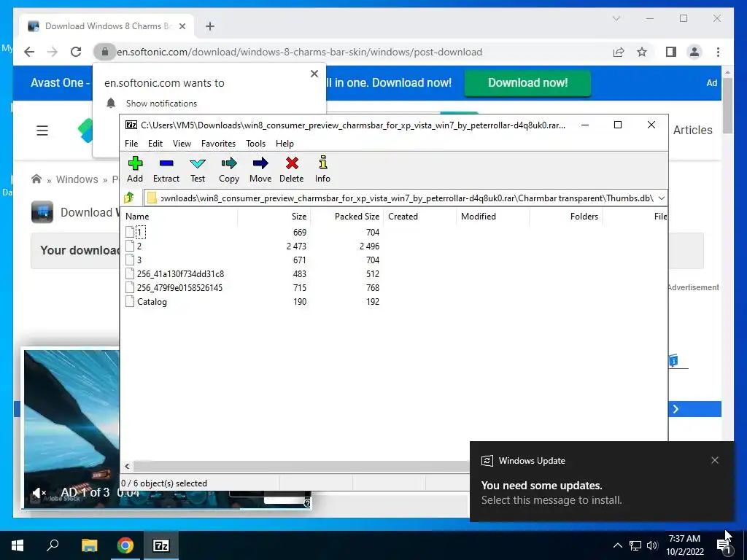Click the Delete tool in 7-Zip
The image size is (747, 560).
click(x=292, y=169)
